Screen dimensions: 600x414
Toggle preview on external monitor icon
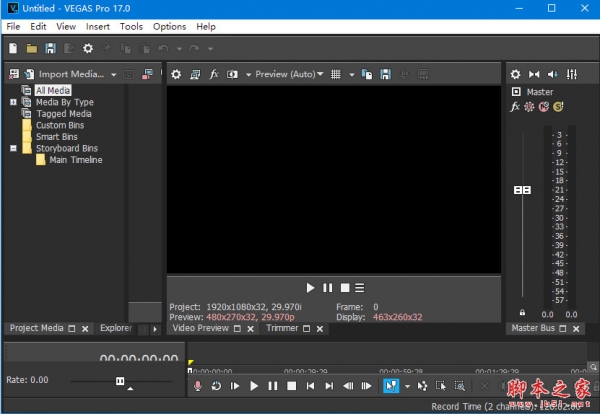click(x=195, y=74)
